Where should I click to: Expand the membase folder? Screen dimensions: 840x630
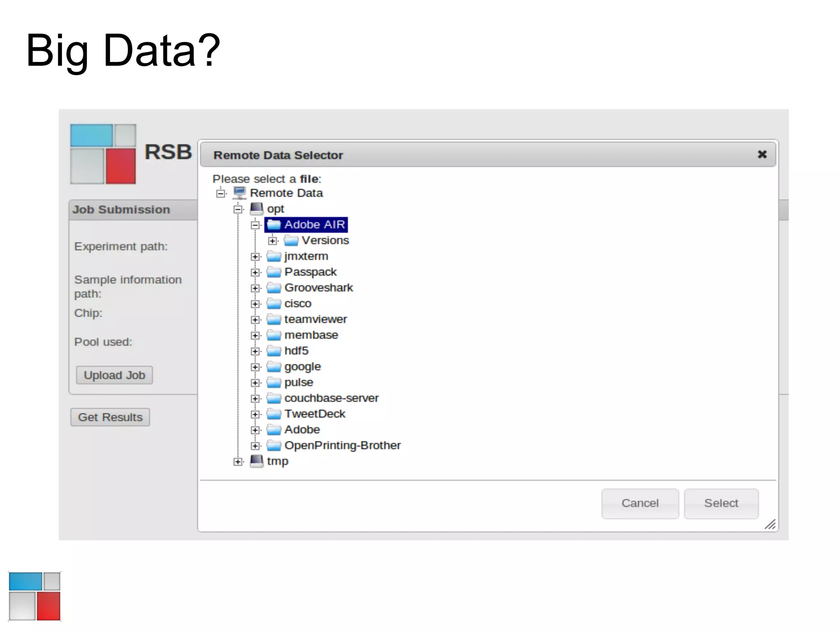pos(255,336)
